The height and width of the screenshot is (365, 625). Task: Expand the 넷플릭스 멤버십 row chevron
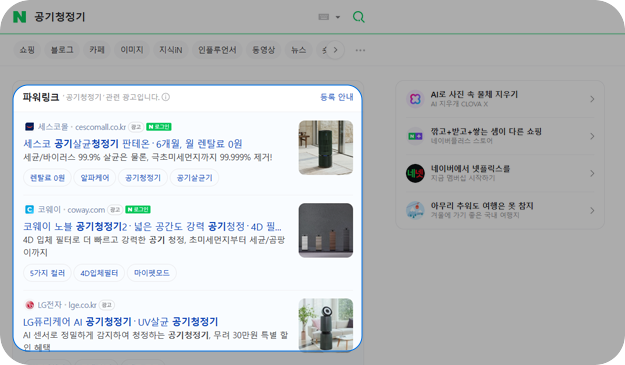[592, 173]
